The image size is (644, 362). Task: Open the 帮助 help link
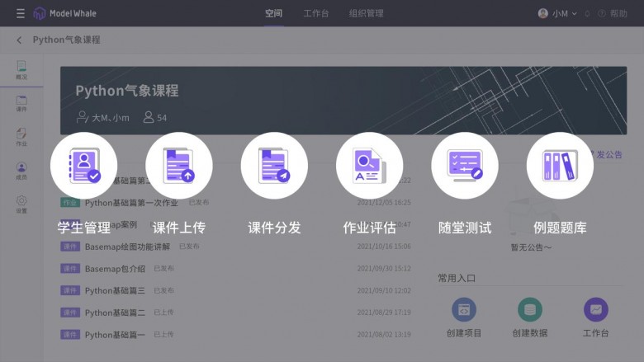click(x=613, y=13)
